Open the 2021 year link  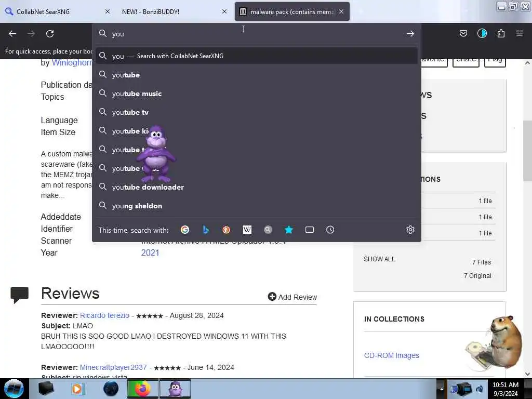click(150, 252)
